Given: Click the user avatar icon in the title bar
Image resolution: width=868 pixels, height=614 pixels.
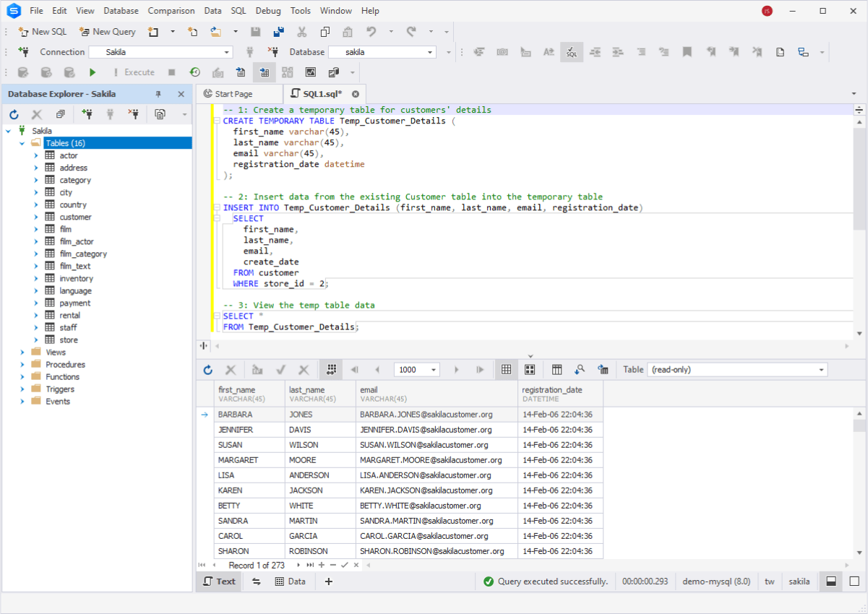Looking at the screenshot, I should pos(767,11).
